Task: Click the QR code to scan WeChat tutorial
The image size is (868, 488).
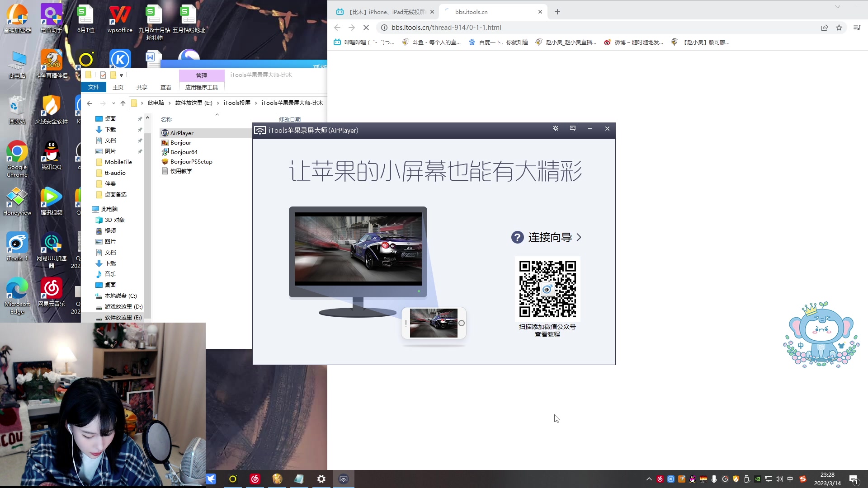Action: click(x=547, y=289)
